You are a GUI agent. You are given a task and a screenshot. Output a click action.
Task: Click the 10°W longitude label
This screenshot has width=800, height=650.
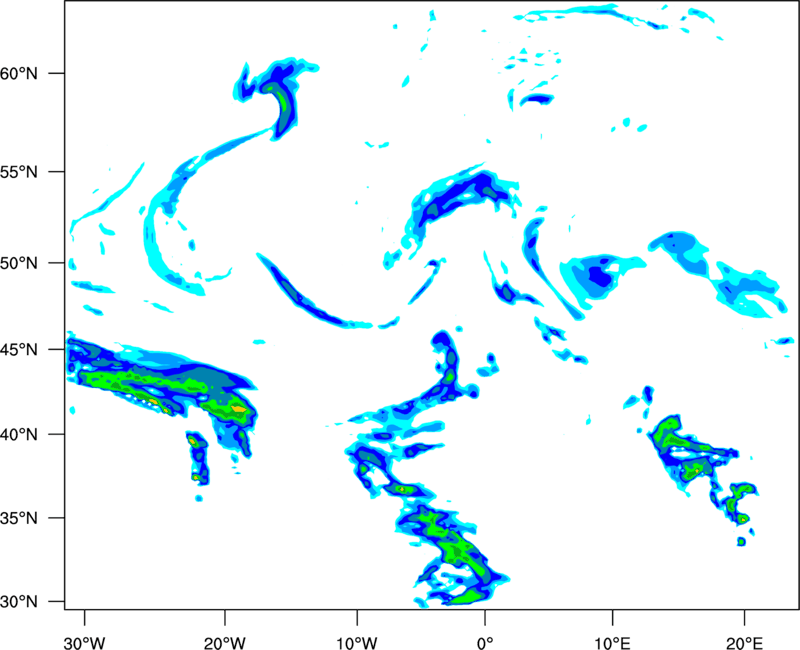coord(357,643)
